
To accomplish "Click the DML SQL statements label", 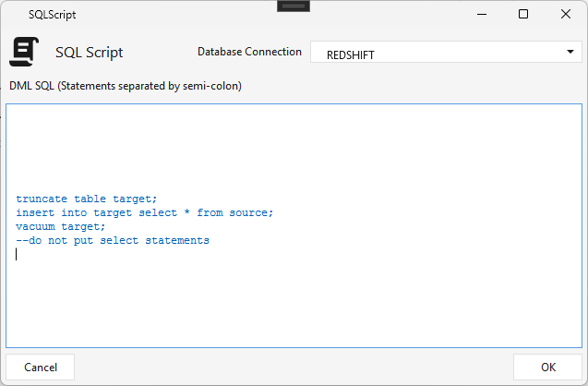I will click(126, 86).
